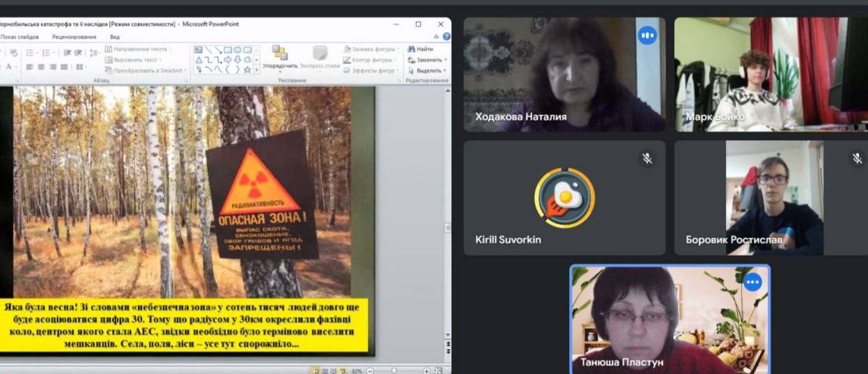
Task: Expand the shapes gallery more arrow
Action: pos(256,70)
